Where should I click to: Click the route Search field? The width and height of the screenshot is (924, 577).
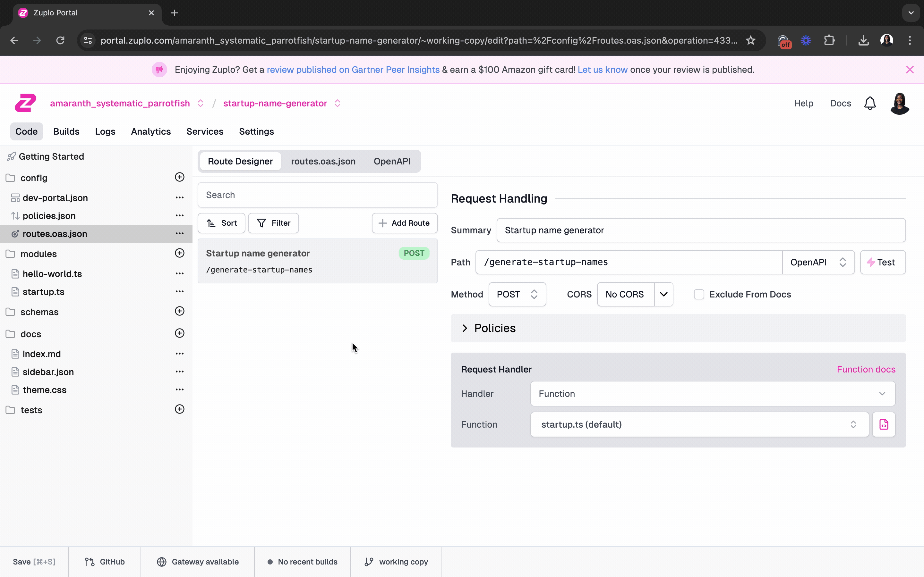[x=317, y=195]
